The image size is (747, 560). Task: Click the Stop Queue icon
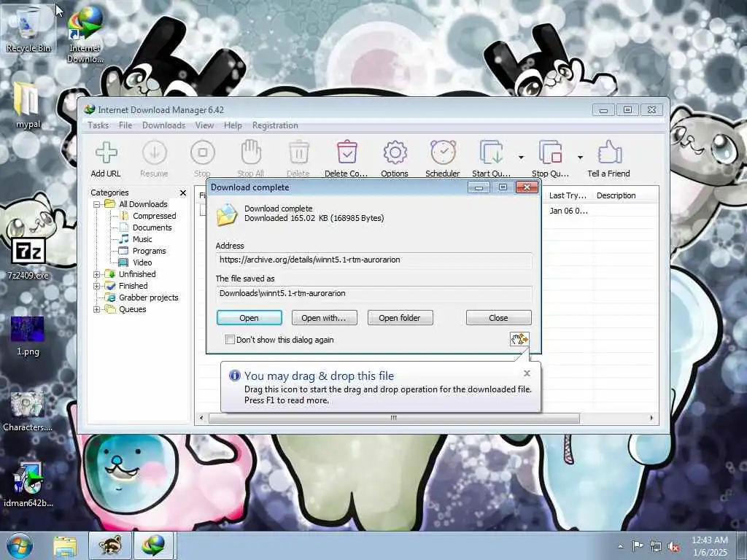(x=550, y=153)
